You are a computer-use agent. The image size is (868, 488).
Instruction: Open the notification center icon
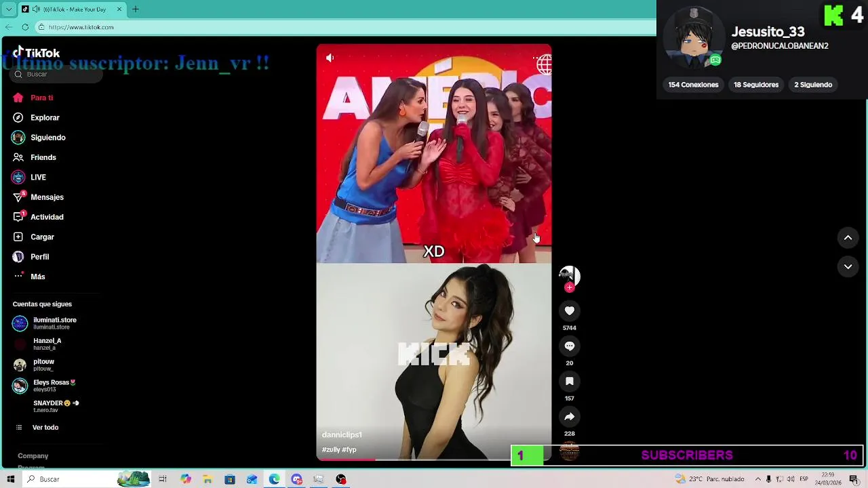coord(854,479)
